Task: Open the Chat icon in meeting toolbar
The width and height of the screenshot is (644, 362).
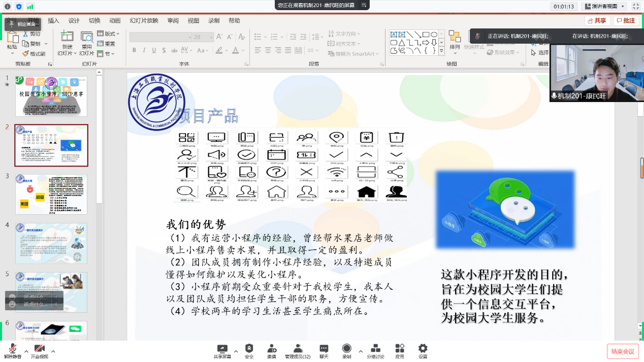Action: [x=324, y=348]
